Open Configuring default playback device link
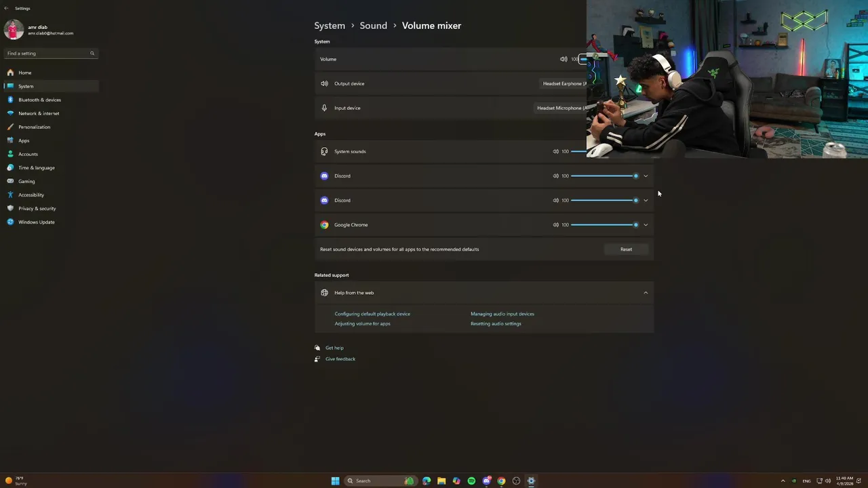This screenshot has width=868, height=488. 372,314
